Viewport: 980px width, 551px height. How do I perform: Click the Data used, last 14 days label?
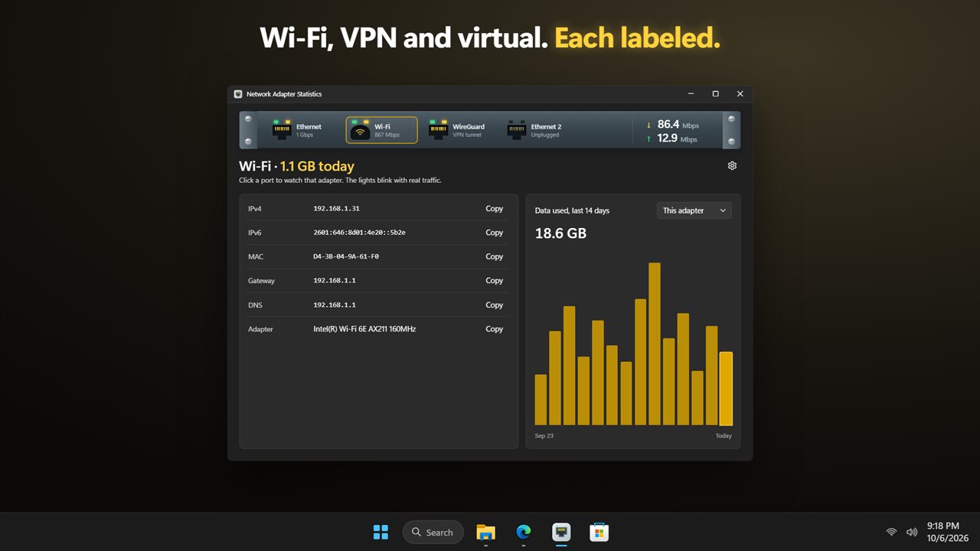pos(572,210)
